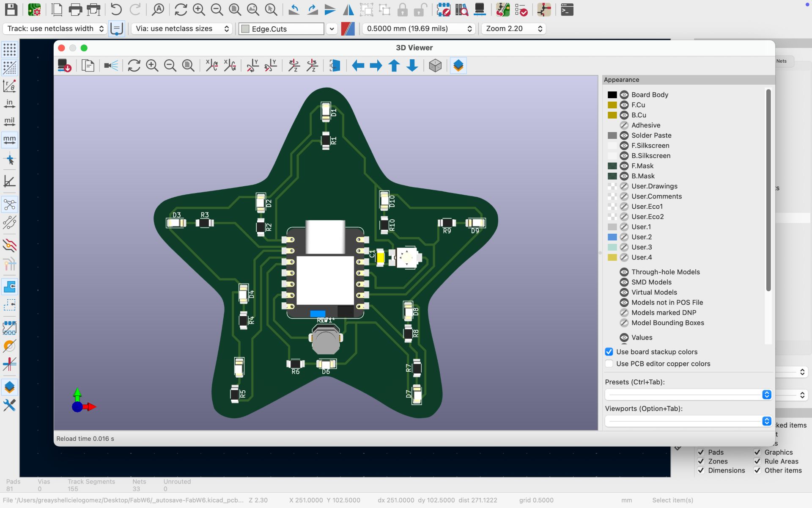
Task: Click the Zoom to fit icon in 3D Viewer
Action: tap(188, 66)
